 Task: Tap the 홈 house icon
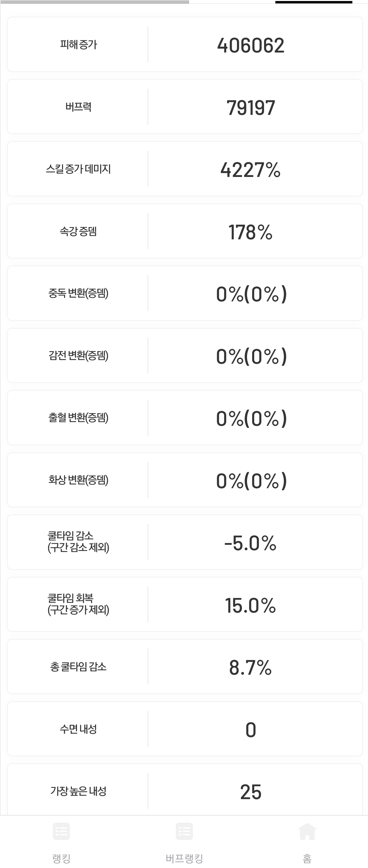pyautogui.click(x=307, y=831)
